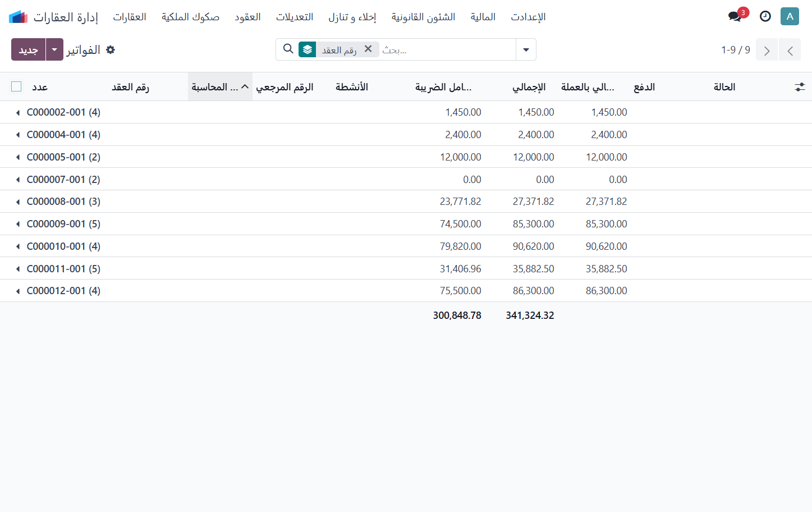Image resolution: width=812 pixels, height=512 pixels.
Task: Expand the C000007-001 group
Action: pyautogui.click(x=406, y=179)
